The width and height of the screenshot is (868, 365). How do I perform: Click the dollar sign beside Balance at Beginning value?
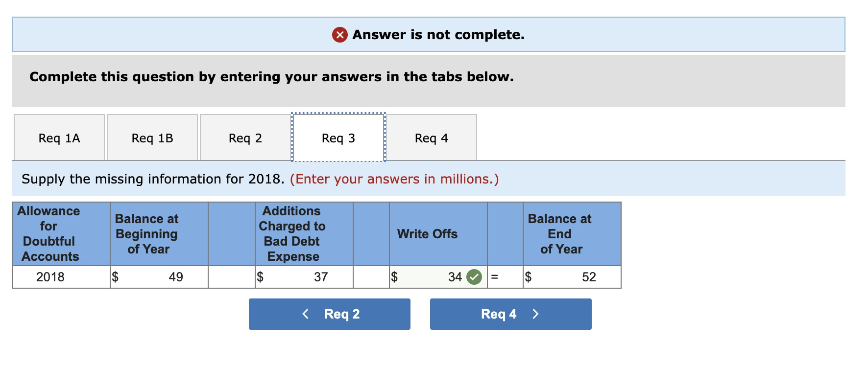point(116,277)
